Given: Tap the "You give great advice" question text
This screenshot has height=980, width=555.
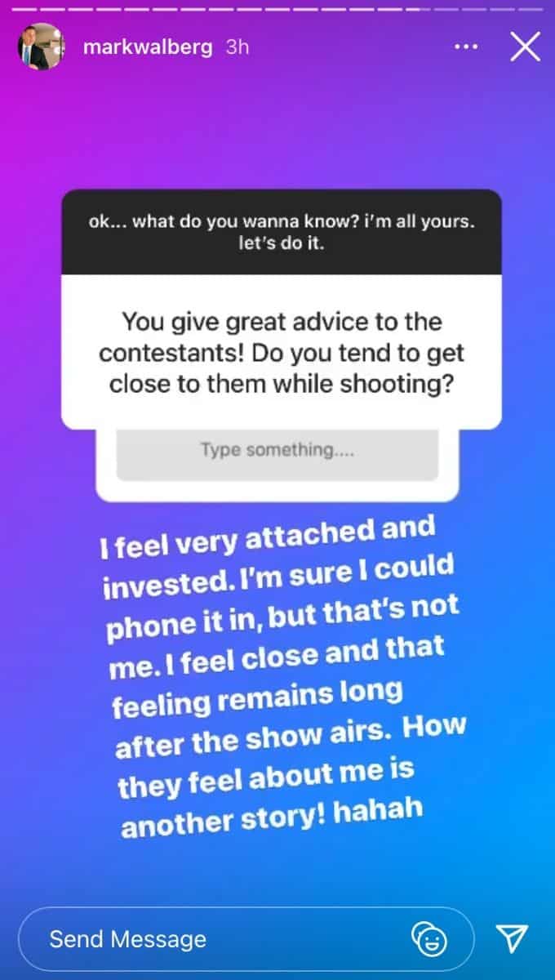Looking at the screenshot, I should click(x=281, y=352).
